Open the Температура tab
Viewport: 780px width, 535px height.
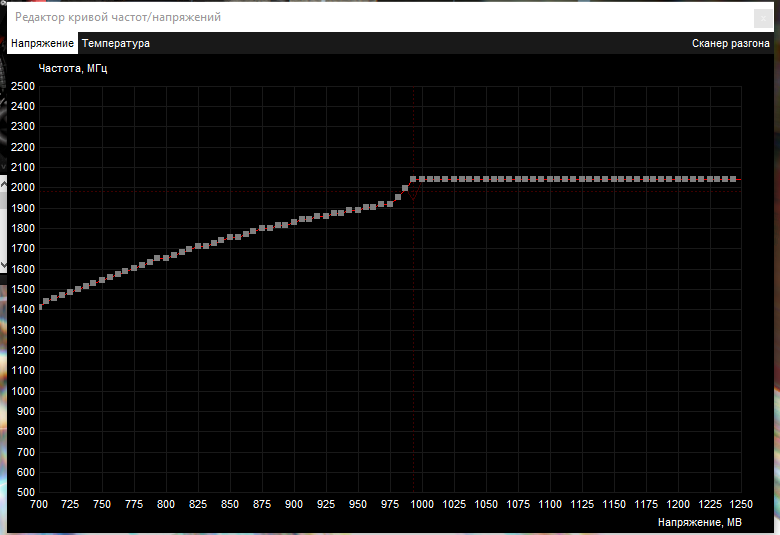116,43
